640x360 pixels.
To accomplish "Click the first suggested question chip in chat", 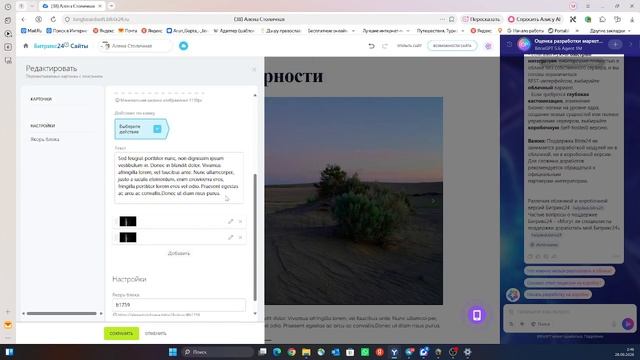I will click(569, 271).
